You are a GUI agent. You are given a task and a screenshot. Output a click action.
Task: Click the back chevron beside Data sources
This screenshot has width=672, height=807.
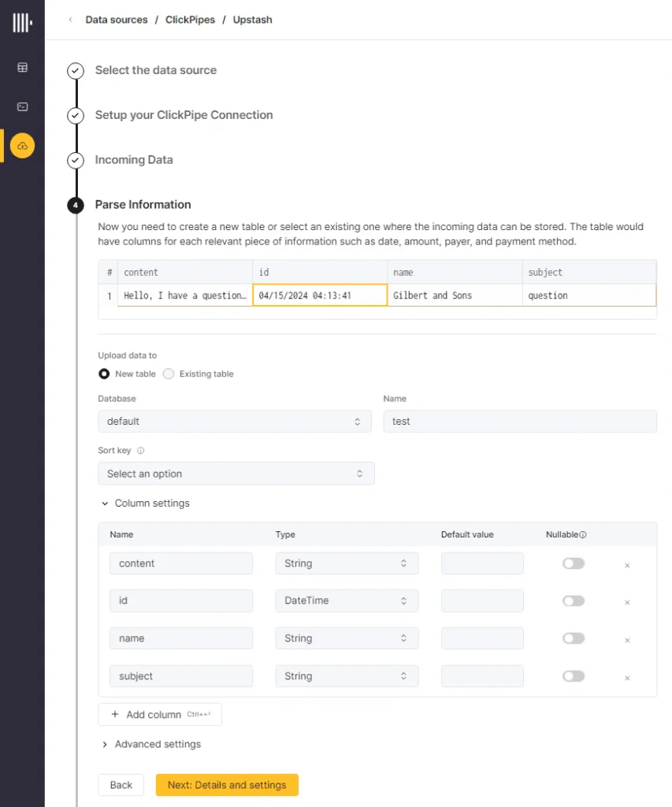click(70, 20)
